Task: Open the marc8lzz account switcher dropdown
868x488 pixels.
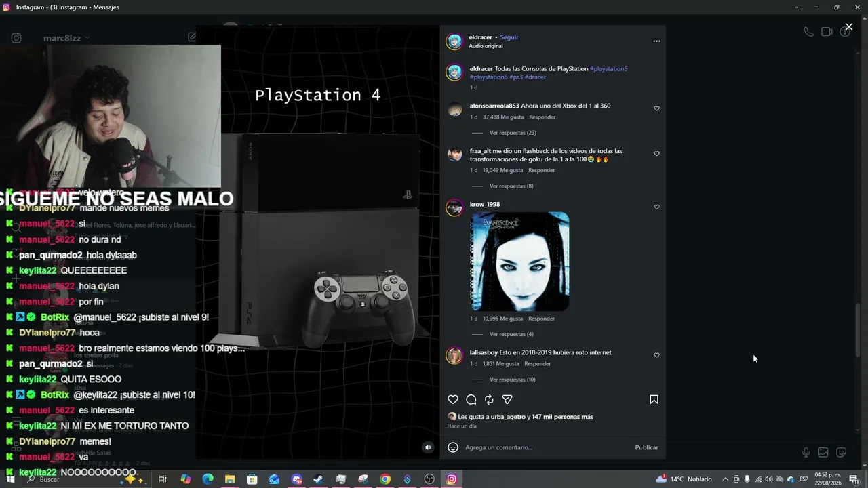Action: pyautogui.click(x=66, y=38)
